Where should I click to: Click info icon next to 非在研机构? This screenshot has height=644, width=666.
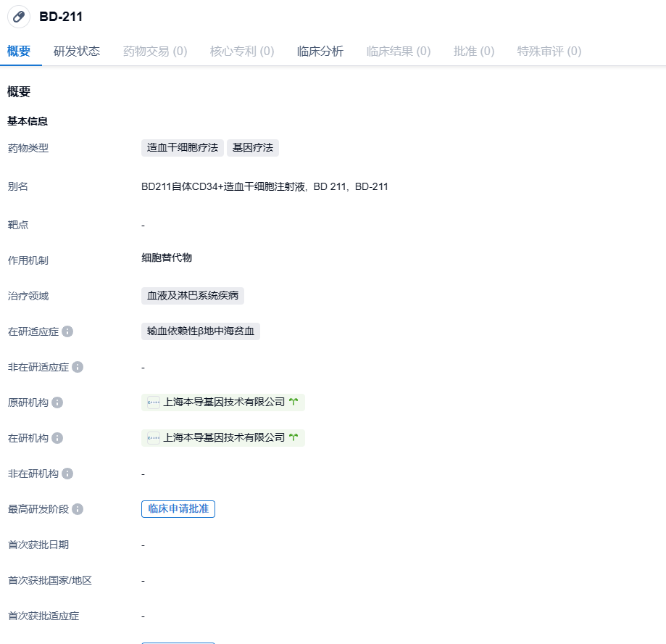click(x=67, y=474)
